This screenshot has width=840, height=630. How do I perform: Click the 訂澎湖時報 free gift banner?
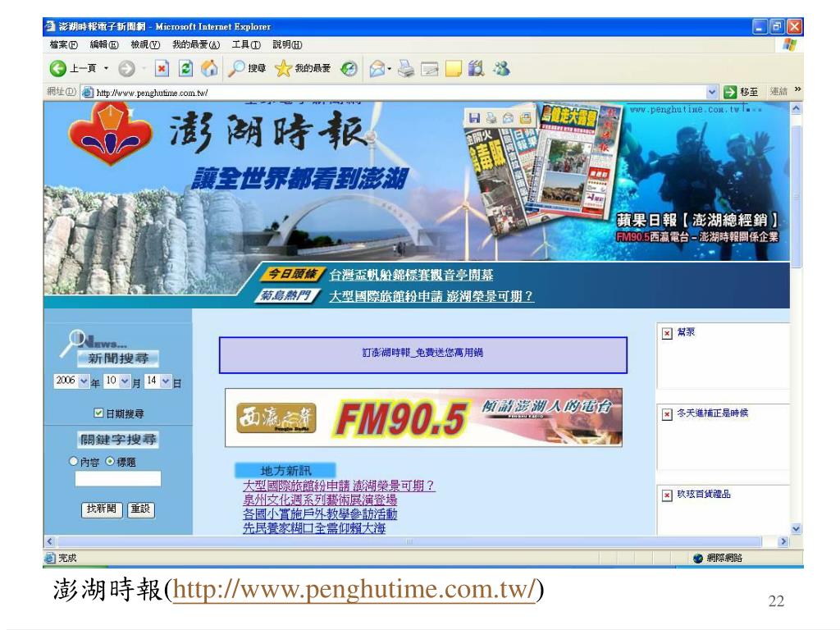(422, 354)
